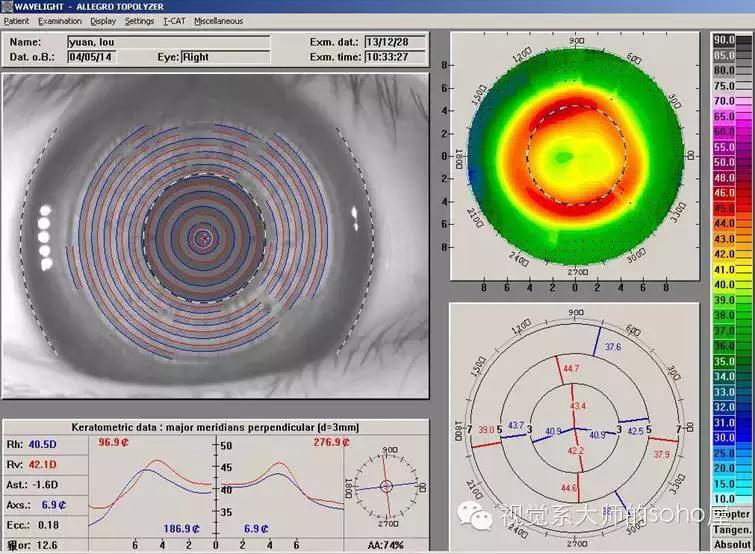The image size is (755, 554).
Task: Click the 42.5 value in zone diagram
Action: 635,431
